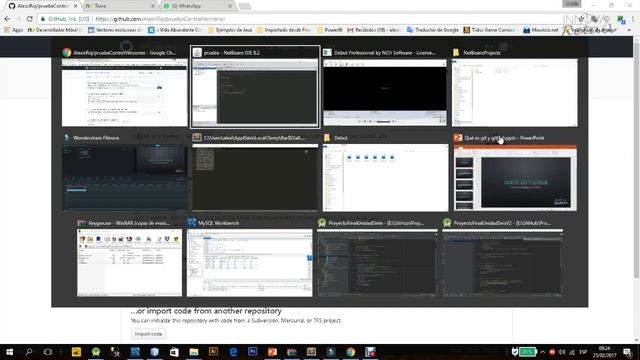Screen dimensions: 640x360
Task: Open Windows search from taskbar
Action: tap(29, 352)
